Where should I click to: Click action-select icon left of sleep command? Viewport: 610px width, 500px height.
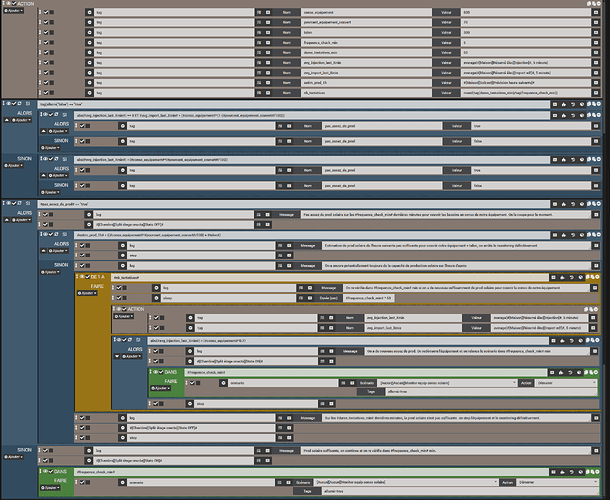point(156,298)
